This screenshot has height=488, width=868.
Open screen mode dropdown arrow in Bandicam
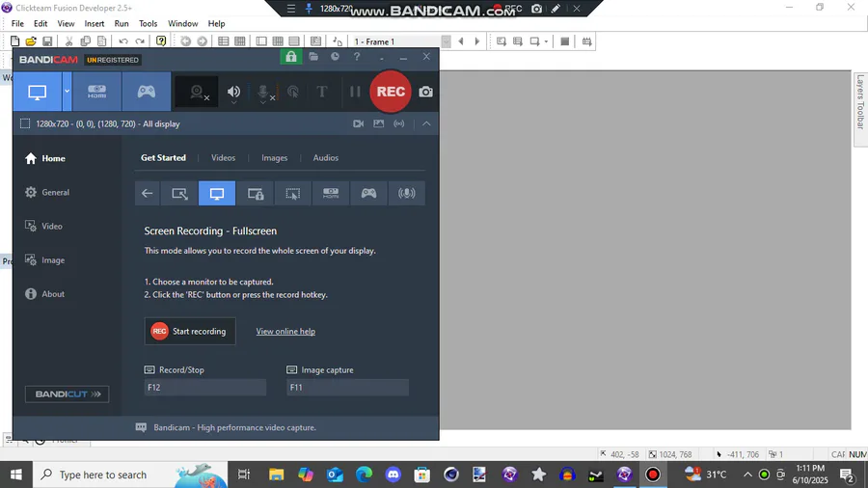[67, 92]
